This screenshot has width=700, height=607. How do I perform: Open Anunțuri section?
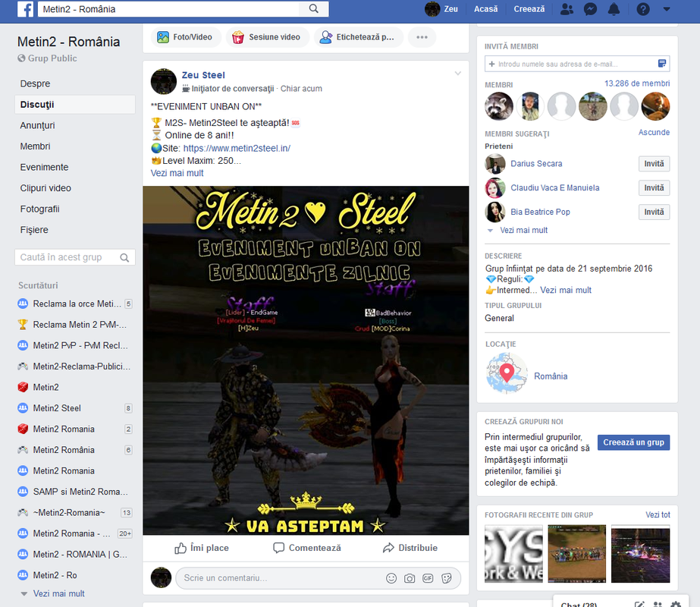point(37,125)
